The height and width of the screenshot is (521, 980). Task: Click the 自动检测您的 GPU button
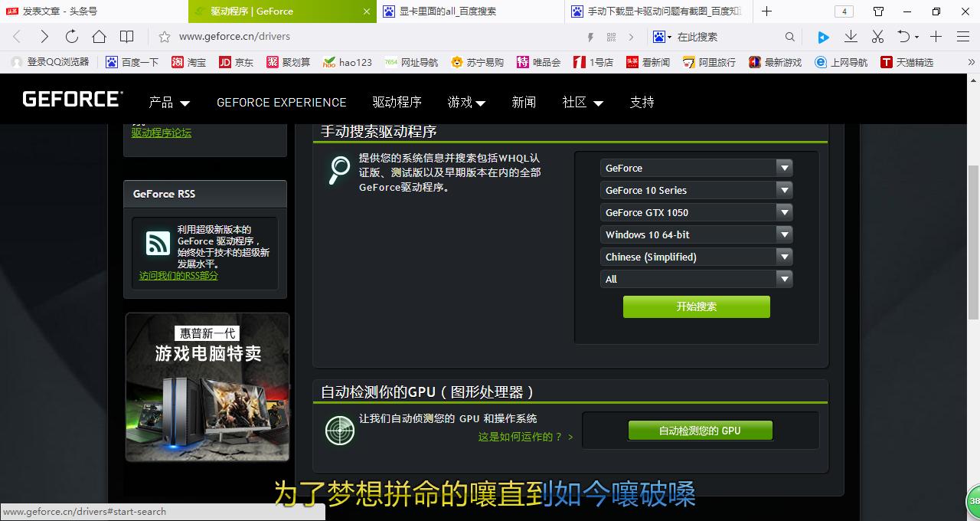[700, 431]
